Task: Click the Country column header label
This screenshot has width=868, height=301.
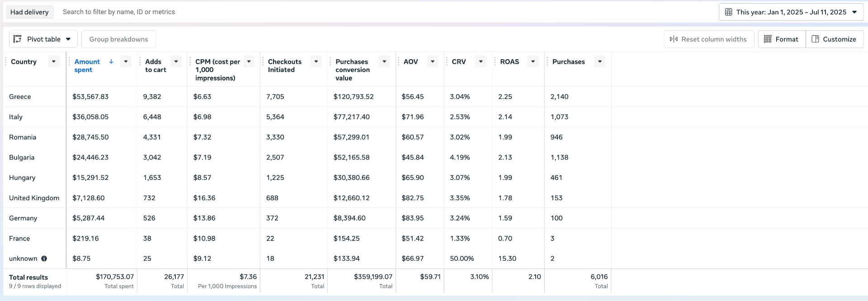Action: pyautogui.click(x=24, y=61)
